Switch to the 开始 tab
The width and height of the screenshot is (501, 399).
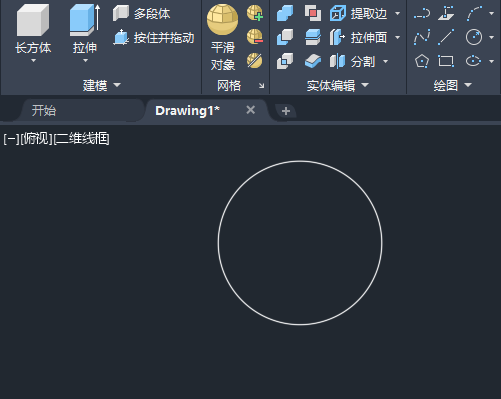point(44,110)
